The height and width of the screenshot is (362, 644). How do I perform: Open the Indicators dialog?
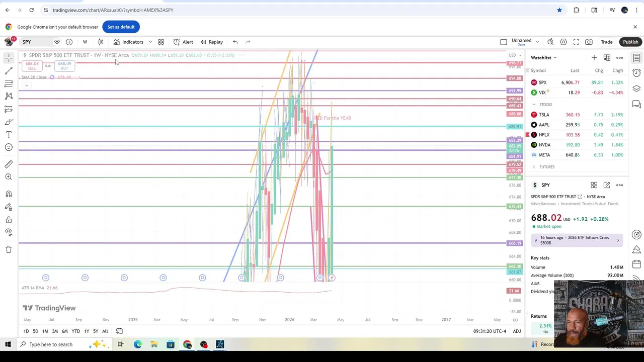click(x=128, y=42)
